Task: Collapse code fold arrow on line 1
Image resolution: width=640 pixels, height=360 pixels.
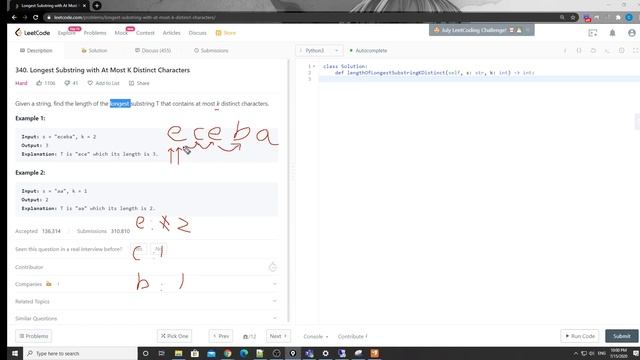Action: [314, 66]
